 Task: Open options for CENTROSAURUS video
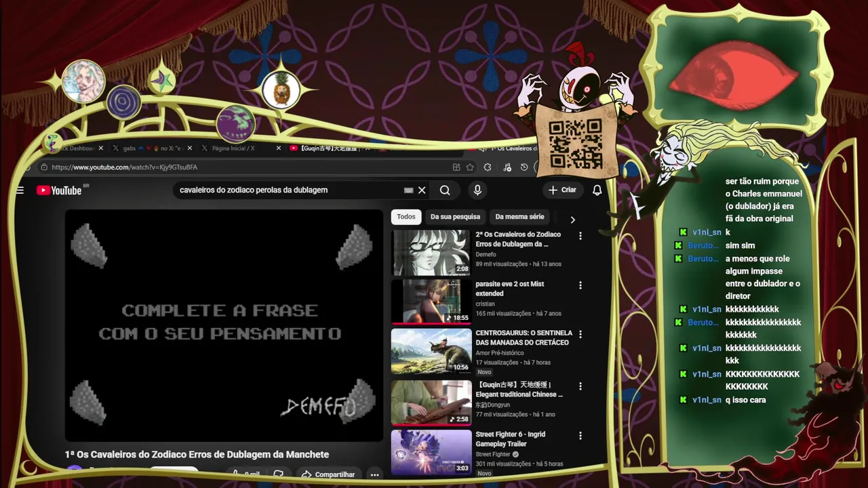point(580,334)
